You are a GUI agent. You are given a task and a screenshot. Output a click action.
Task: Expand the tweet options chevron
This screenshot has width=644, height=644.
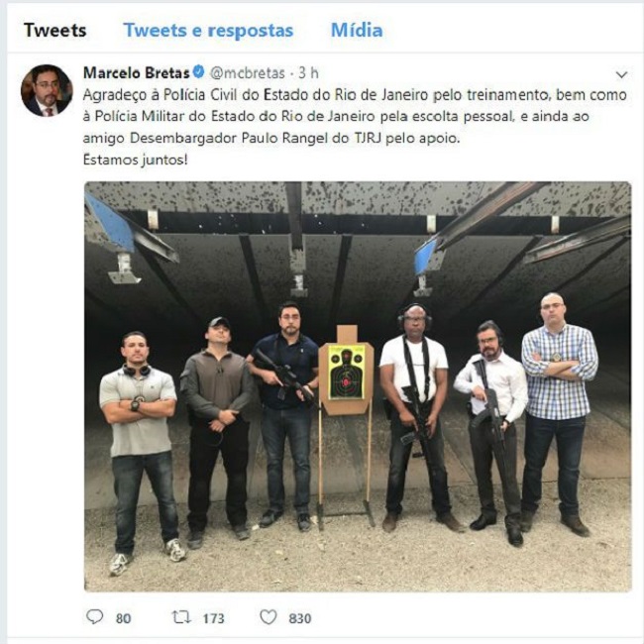[x=621, y=74]
